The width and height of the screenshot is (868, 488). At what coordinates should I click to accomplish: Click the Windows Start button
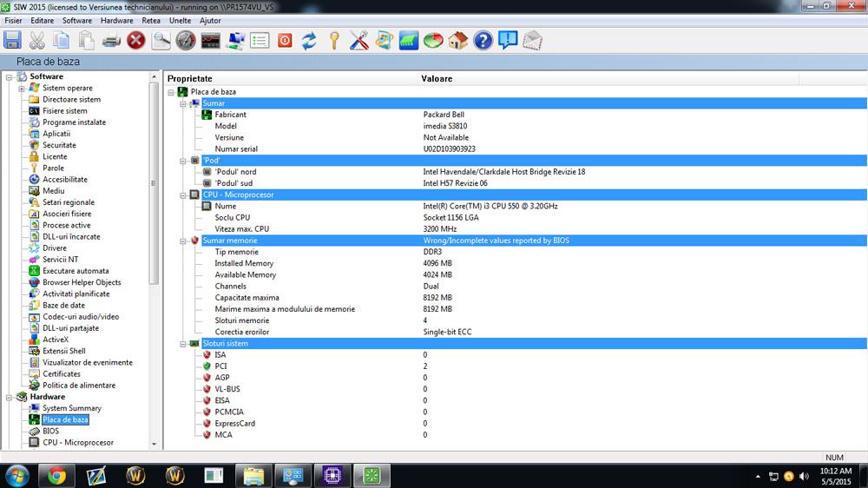tap(17, 476)
